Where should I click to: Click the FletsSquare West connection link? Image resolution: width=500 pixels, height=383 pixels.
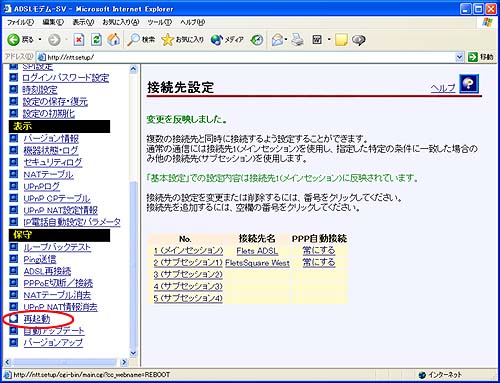pyautogui.click(x=257, y=263)
